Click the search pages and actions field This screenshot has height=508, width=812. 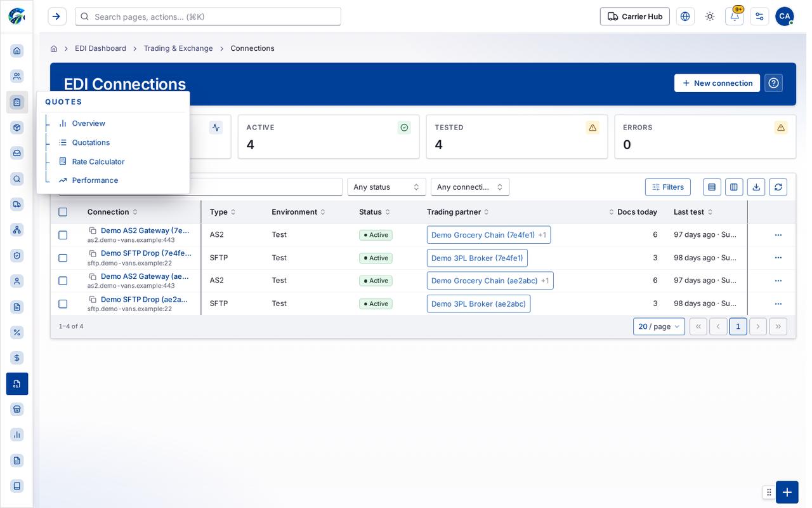(x=208, y=17)
